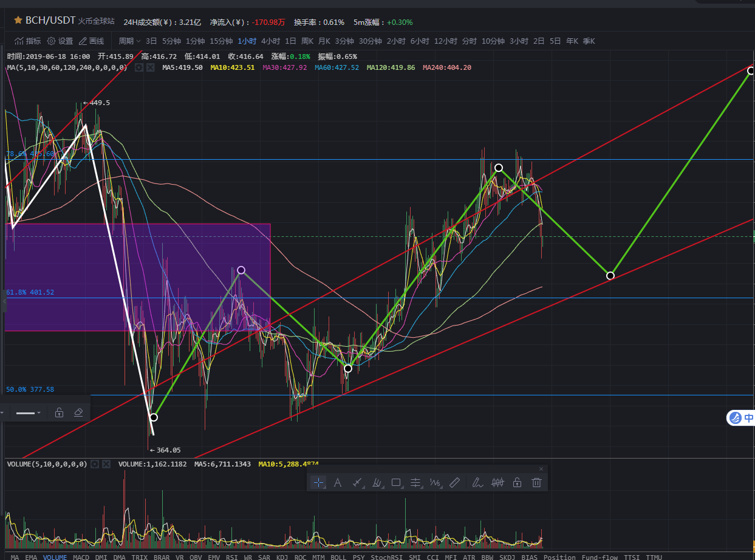Switch timeframe to 月K

(x=324, y=41)
